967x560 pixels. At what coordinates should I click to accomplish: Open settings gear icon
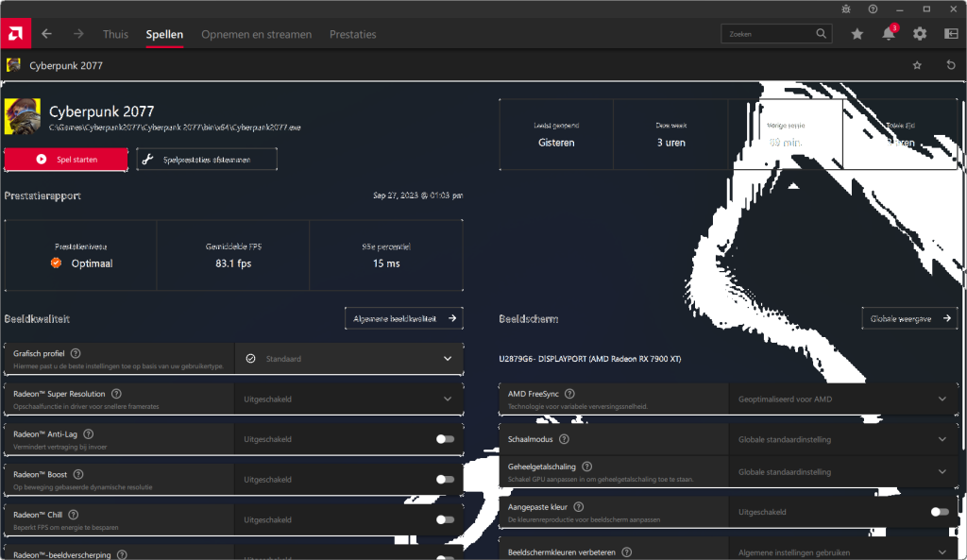920,34
